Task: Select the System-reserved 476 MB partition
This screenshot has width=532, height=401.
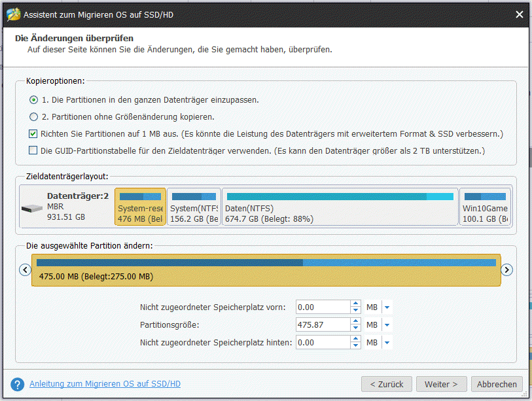Action: click(x=140, y=207)
